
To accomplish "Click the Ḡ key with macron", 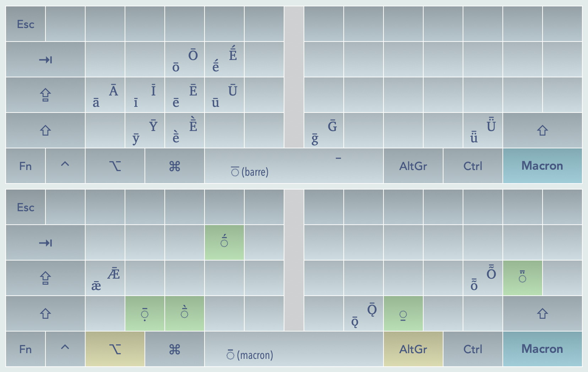I will [x=323, y=131].
